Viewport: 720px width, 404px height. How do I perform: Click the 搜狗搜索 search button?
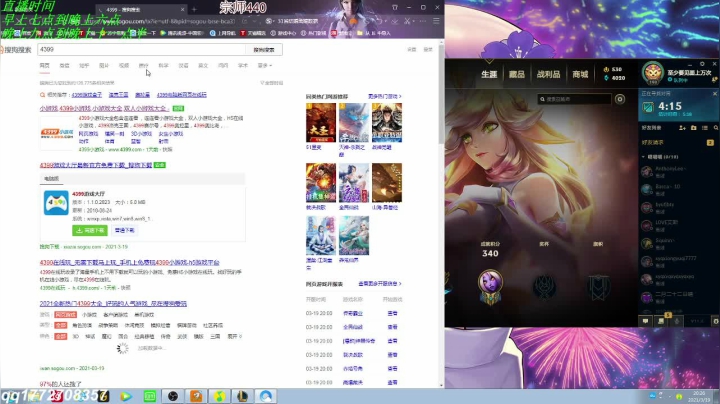[264, 50]
